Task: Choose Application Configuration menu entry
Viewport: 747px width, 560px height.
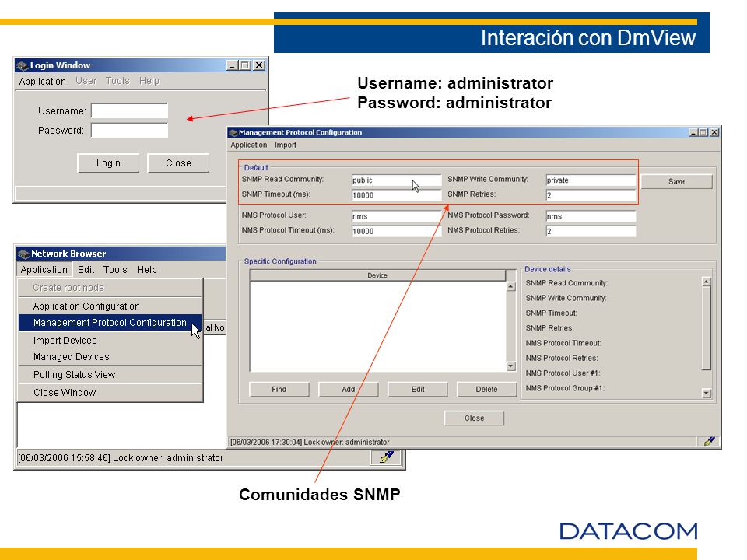Action: tap(110, 306)
